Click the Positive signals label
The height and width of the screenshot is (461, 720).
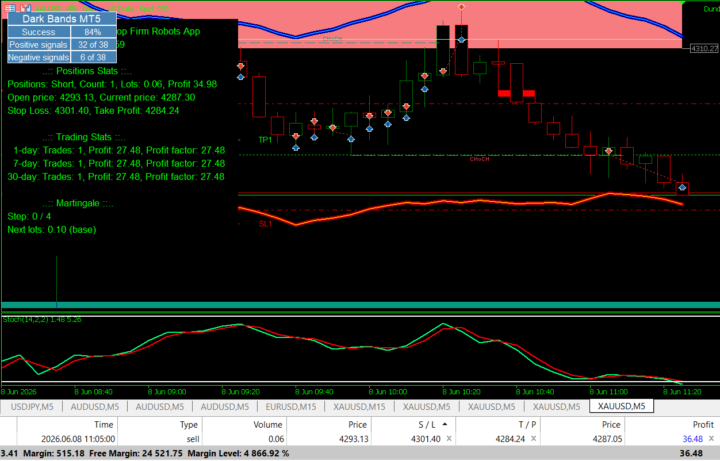tap(39, 45)
